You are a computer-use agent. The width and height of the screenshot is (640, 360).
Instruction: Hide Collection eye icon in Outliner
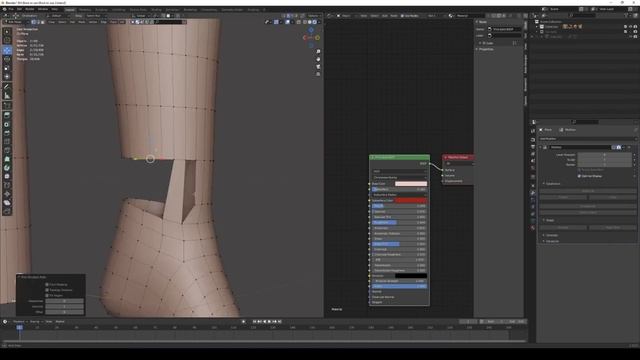(630, 27)
